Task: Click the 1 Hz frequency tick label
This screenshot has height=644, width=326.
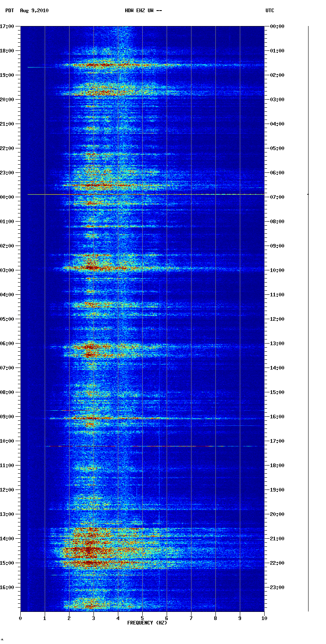Action: click(x=45, y=618)
